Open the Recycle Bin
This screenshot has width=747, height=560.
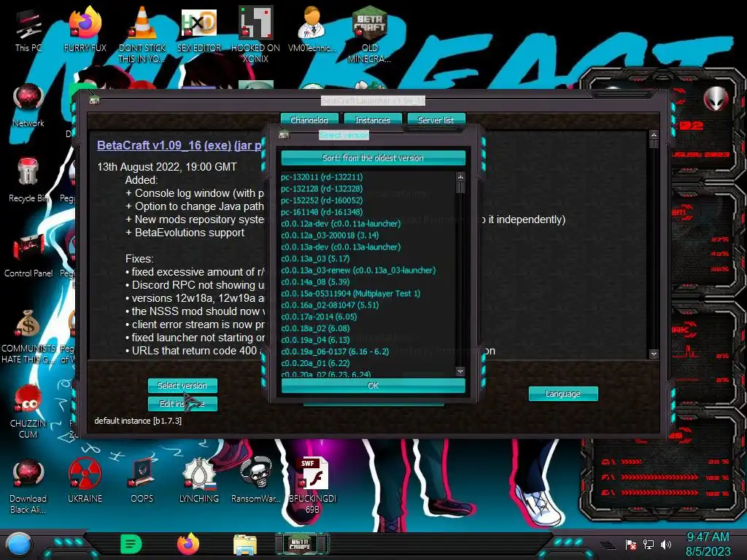point(28,180)
